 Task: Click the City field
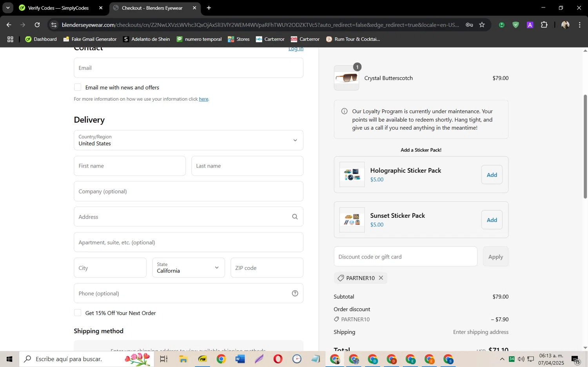(x=110, y=268)
